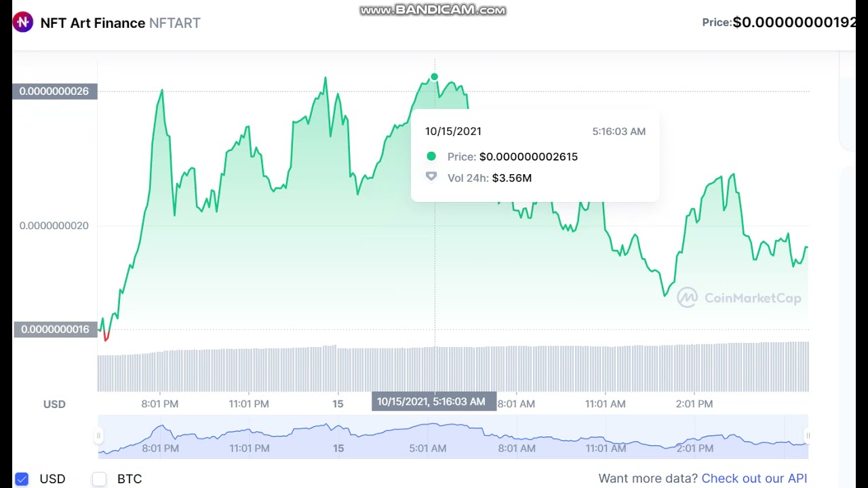Image resolution: width=868 pixels, height=488 pixels.
Task: Click the 5:01 AM navigator label
Action: (428, 448)
